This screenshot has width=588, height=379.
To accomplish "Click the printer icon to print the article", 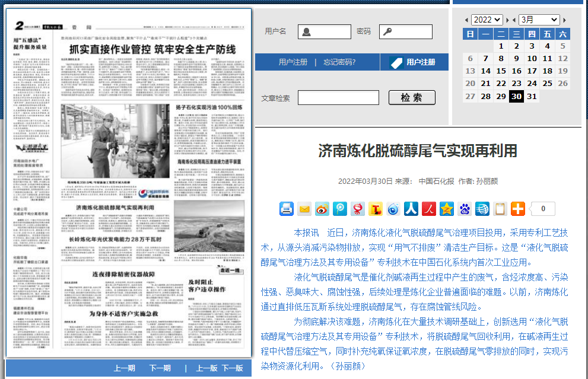I will point(287,209).
